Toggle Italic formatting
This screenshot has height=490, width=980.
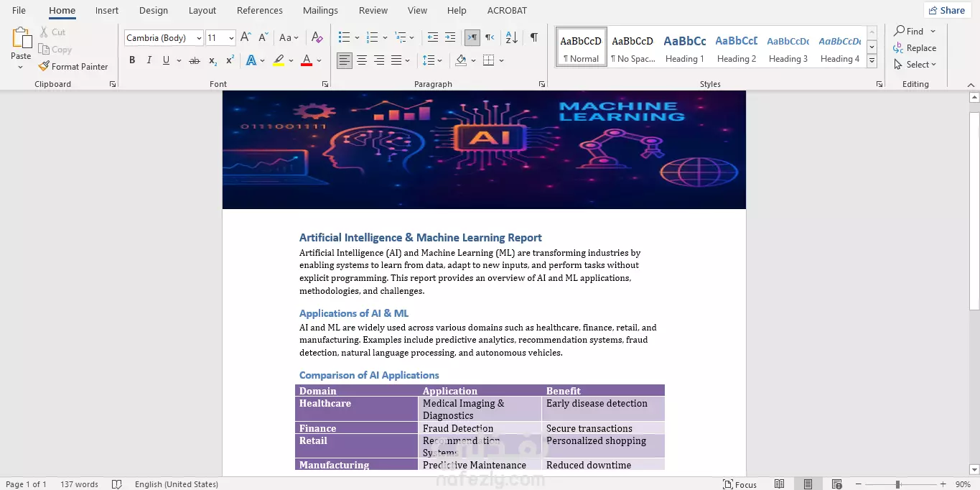[149, 60]
